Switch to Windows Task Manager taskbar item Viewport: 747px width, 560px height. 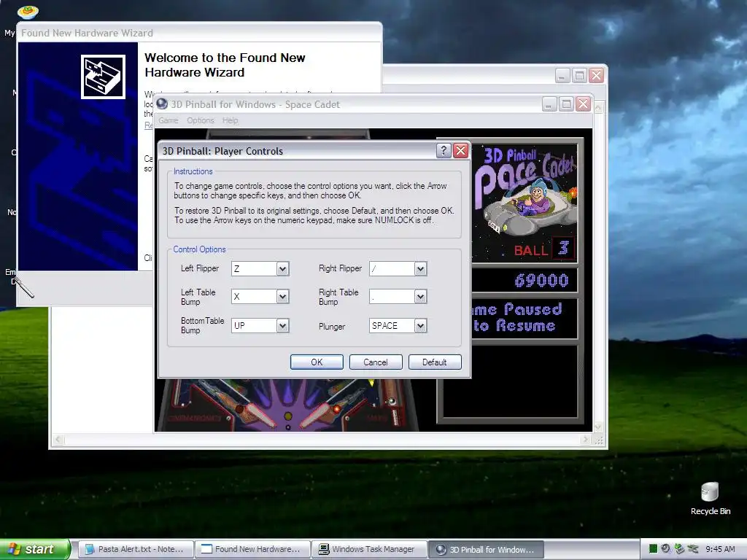[369, 549]
